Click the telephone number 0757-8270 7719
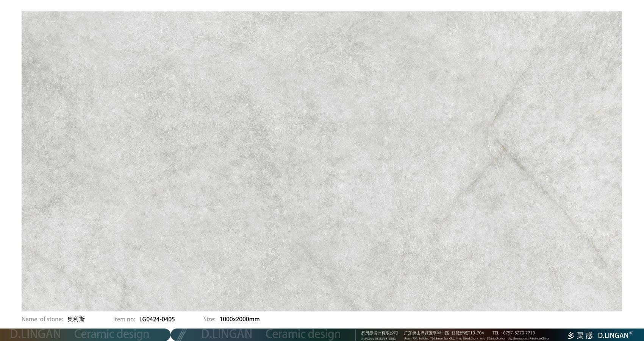This screenshot has width=644, height=341. (519, 333)
